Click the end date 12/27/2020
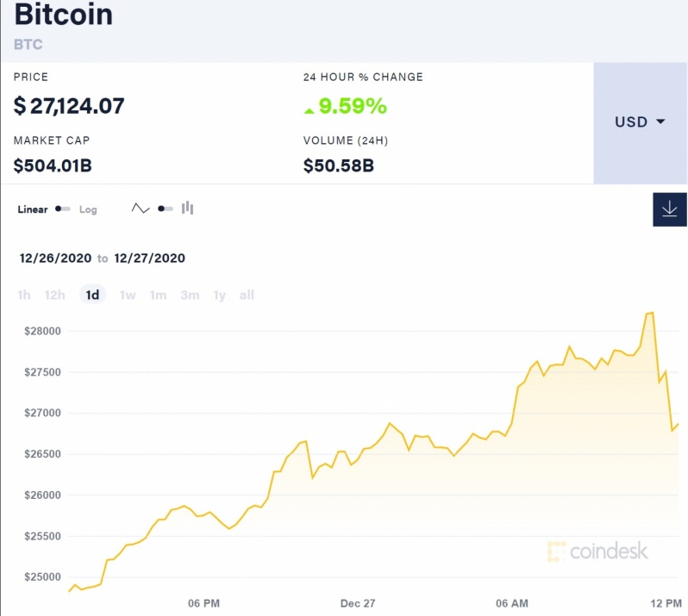This screenshot has height=616, width=688. (150, 258)
